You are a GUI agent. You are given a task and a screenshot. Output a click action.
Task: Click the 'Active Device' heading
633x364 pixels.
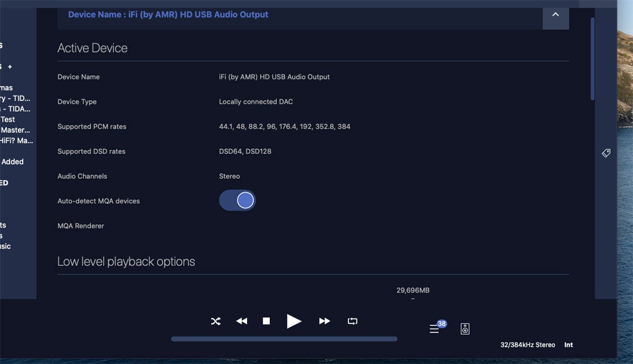pos(92,48)
